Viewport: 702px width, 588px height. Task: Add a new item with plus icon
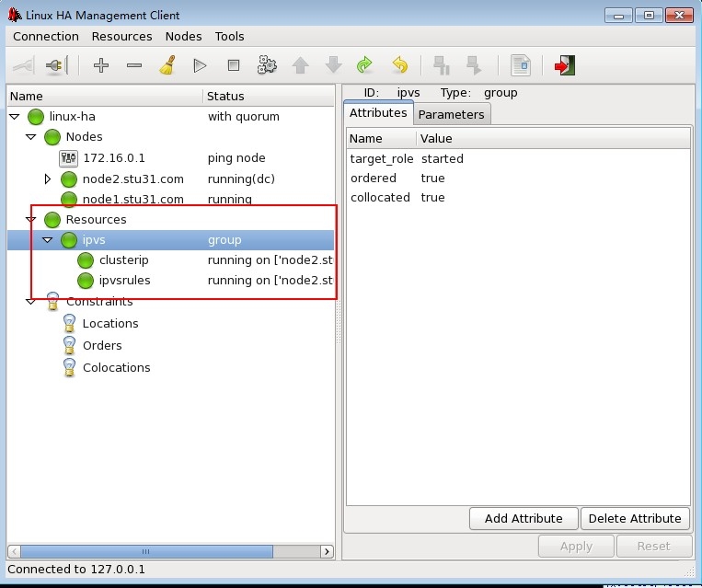tap(101, 65)
